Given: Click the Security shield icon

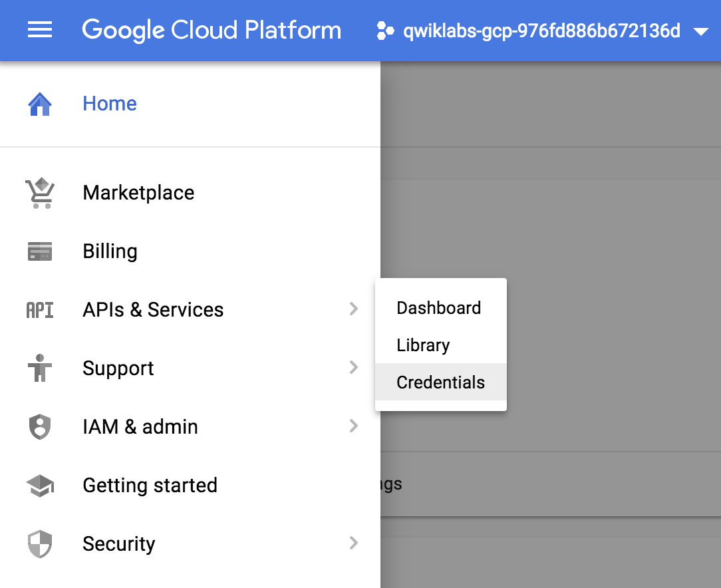Looking at the screenshot, I should (39, 543).
